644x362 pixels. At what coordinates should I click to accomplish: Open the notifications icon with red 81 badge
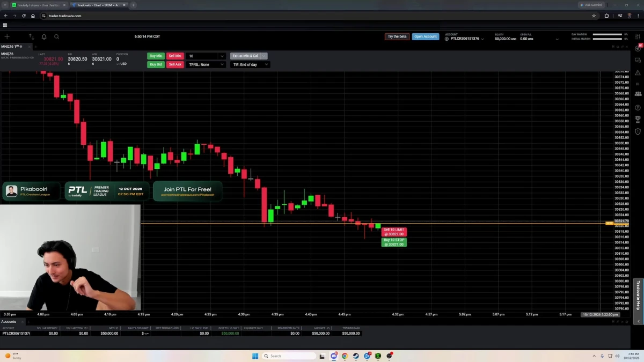(638, 48)
